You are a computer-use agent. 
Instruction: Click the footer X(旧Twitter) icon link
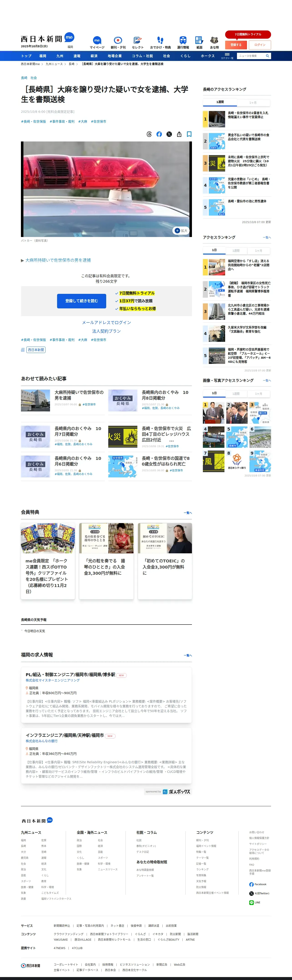point(259,893)
